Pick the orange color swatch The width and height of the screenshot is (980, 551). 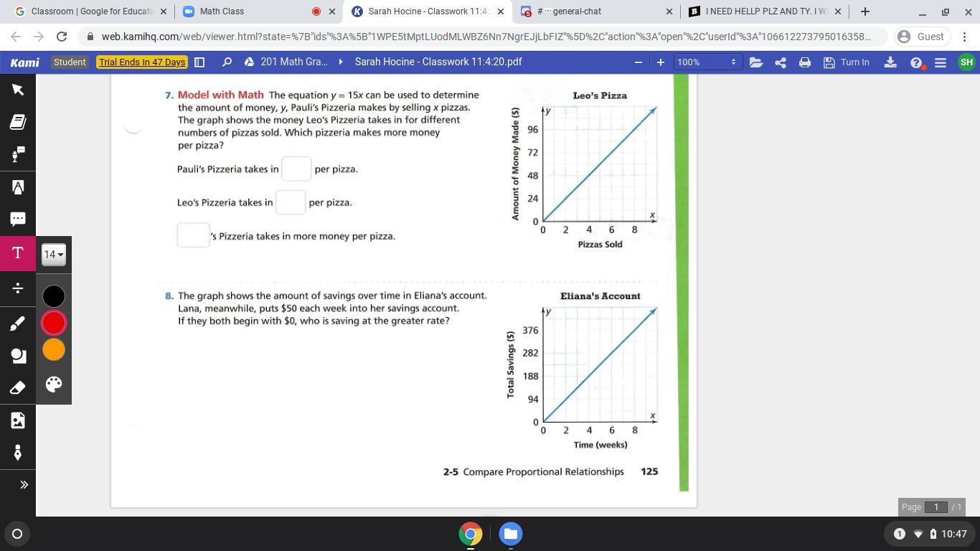click(54, 349)
